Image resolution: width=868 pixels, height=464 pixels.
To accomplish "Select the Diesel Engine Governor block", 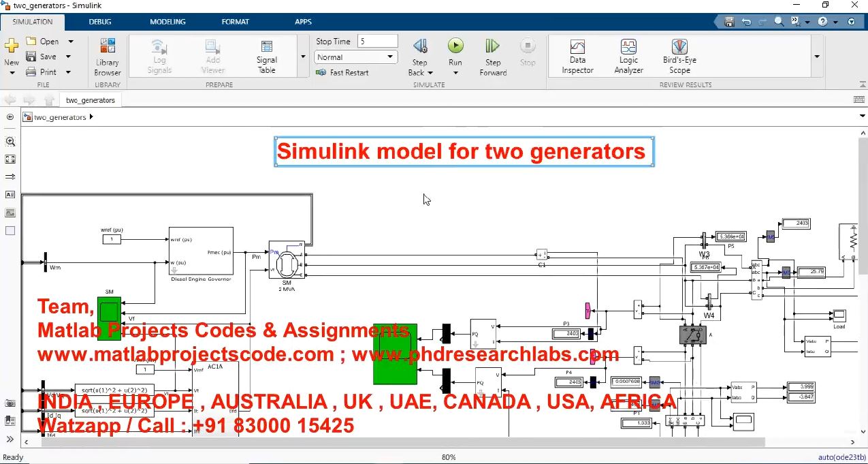I will (x=201, y=251).
